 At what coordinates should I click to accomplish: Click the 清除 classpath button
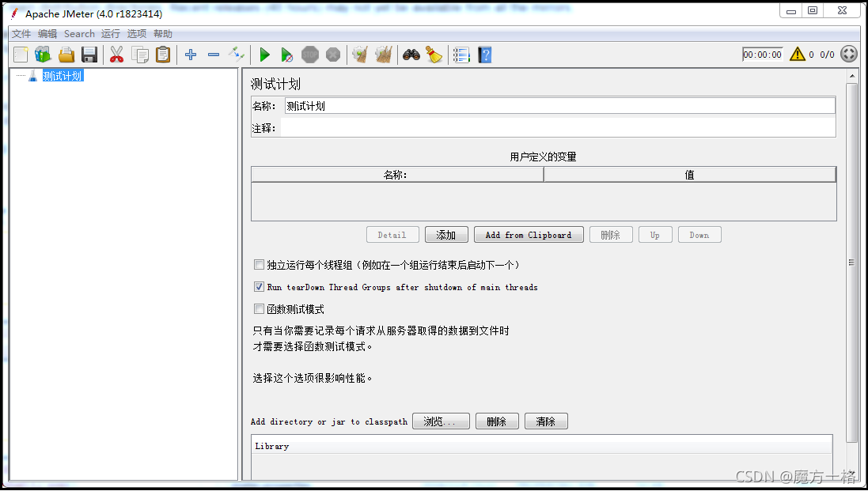coord(546,421)
